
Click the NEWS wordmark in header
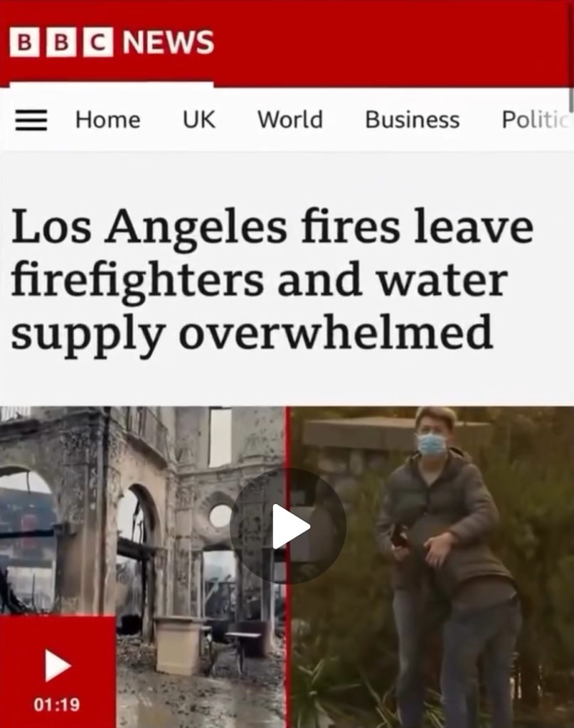click(x=168, y=43)
